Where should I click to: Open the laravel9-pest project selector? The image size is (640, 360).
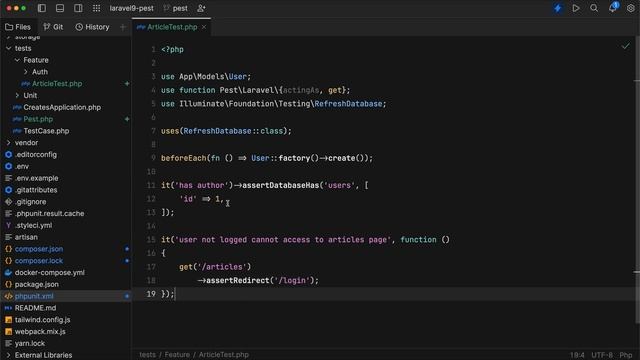131,8
